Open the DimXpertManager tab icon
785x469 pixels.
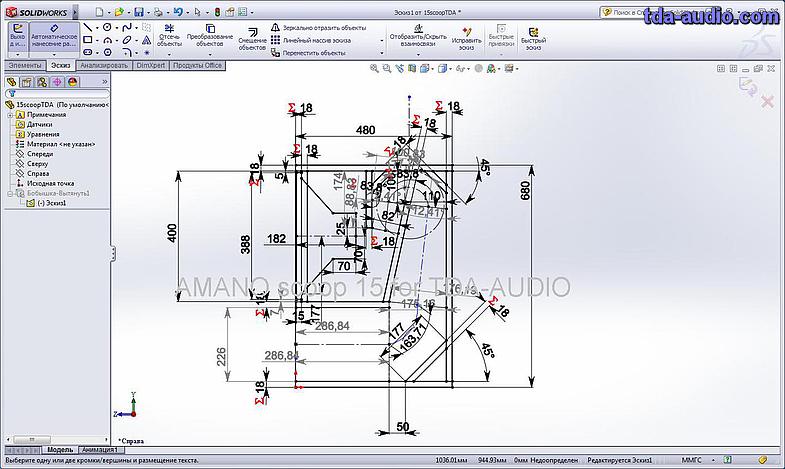pyautogui.click(x=57, y=82)
